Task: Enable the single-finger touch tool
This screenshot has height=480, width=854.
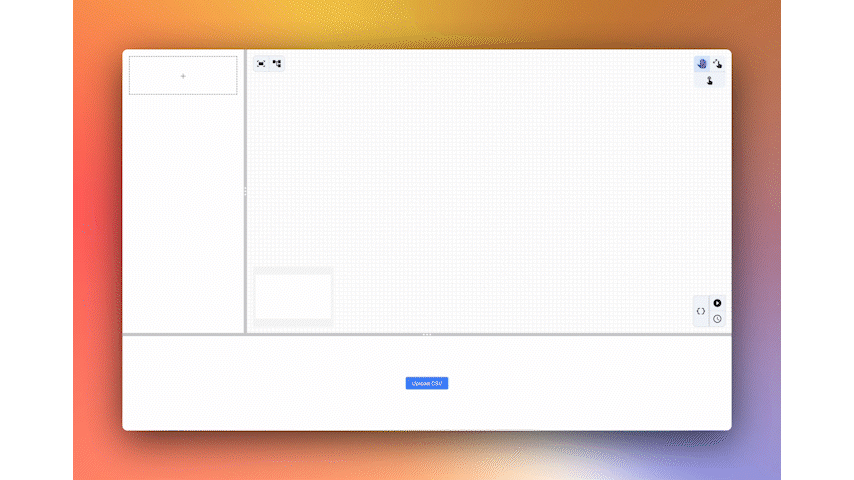Action: click(710, 80)
